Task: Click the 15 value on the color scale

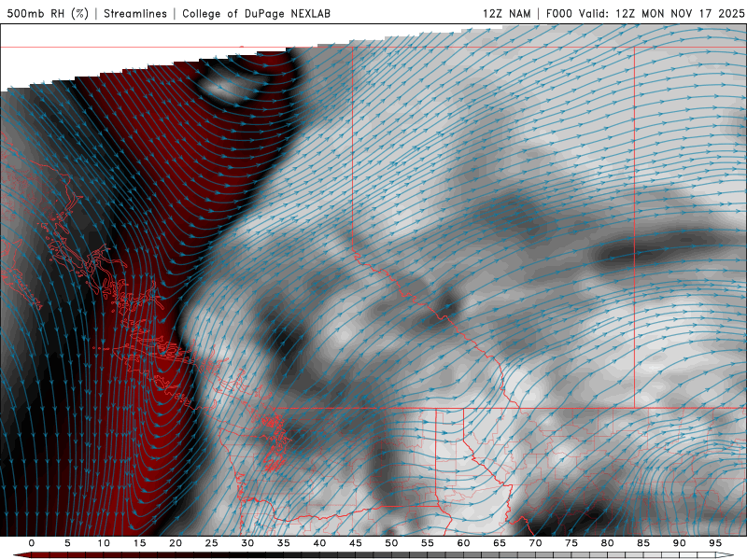Action: coord(139,543)
